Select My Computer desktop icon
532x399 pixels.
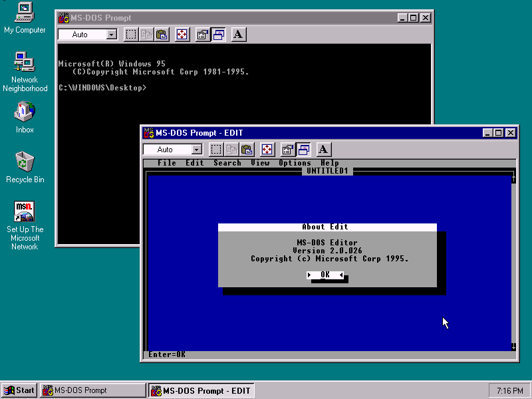25,18
